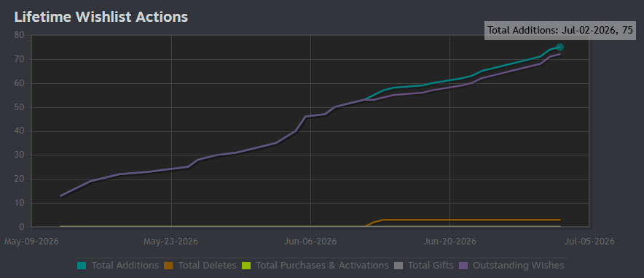Image resolution: width=644 pixels, height=278 pixels.
Task: Toggle the Total Deletes series label
Action: [207, 266]
